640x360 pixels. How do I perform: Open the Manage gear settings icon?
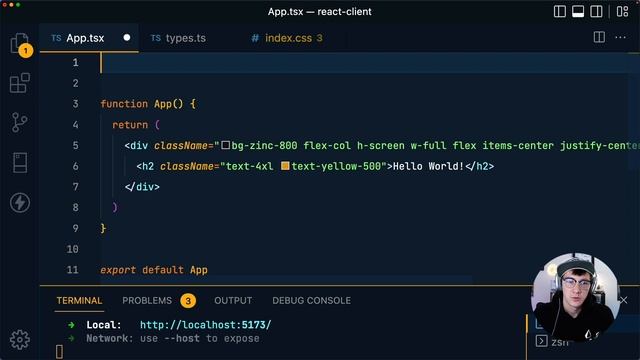20,340
